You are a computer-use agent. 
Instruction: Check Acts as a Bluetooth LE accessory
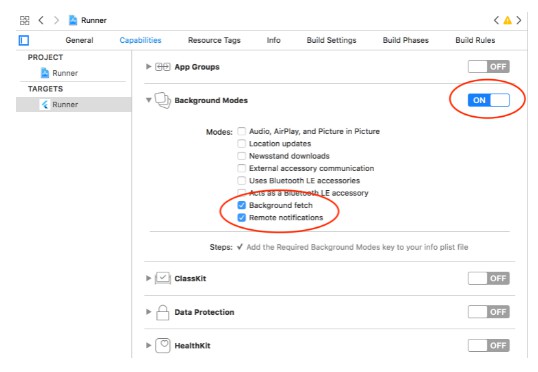click(242, 193)
